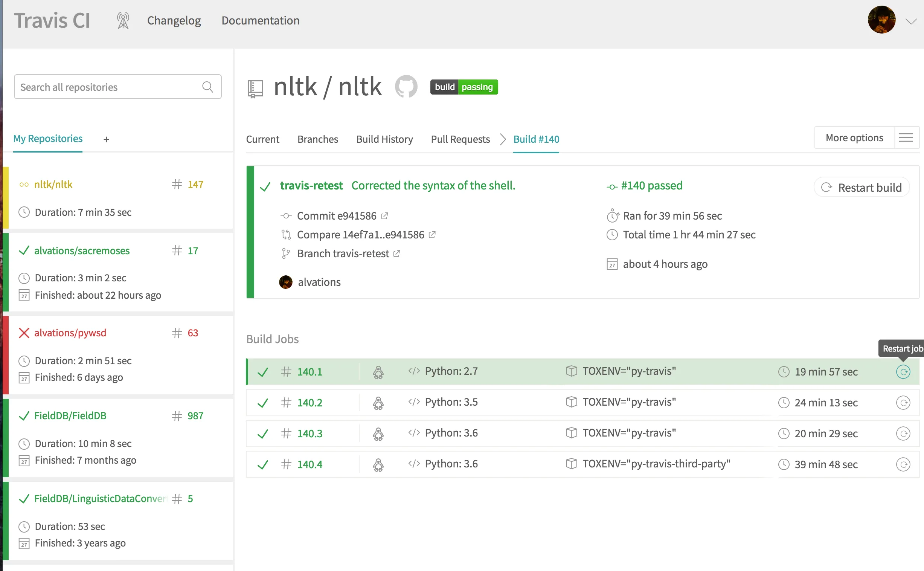Image resolution: width=924 pixels, height=571 pixels.
Task: Open Compare external link icon
Action: [432, 235]
